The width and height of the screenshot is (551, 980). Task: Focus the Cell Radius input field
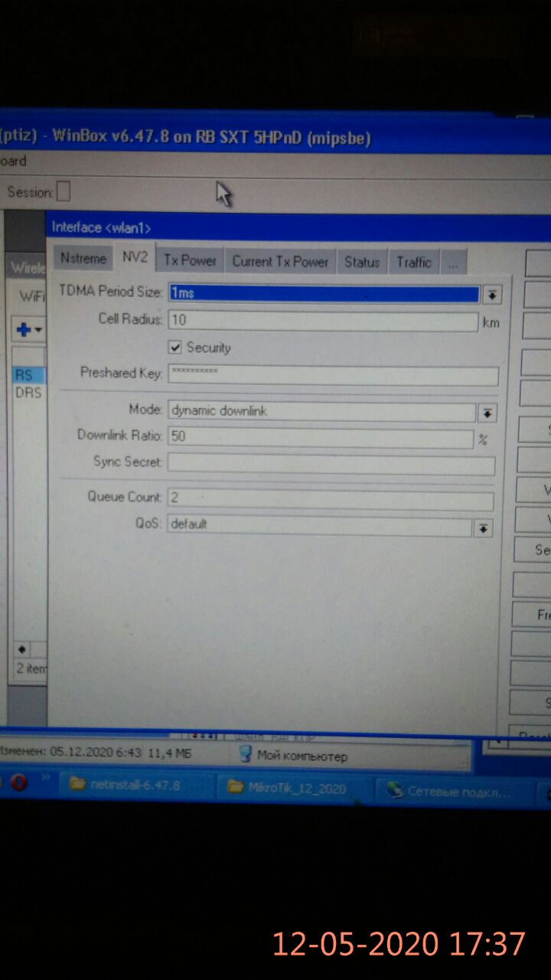(x=324, y=321)
